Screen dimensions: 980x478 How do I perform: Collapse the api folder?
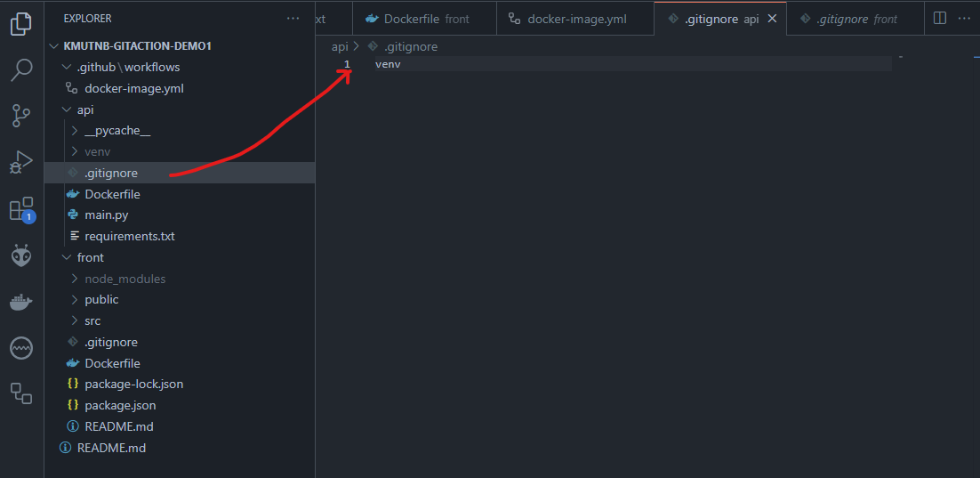(84, 109)
